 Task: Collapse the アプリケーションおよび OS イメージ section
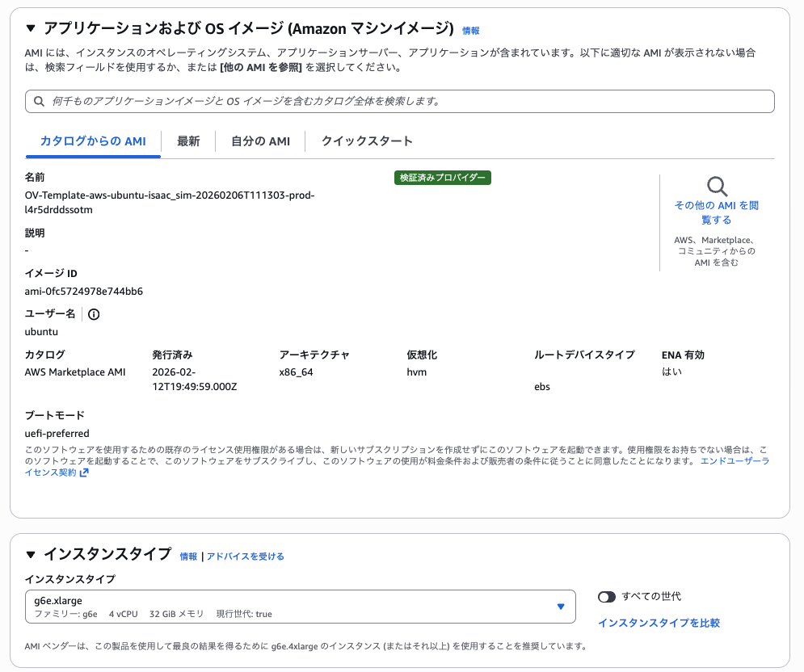click(x=31, y=29)
